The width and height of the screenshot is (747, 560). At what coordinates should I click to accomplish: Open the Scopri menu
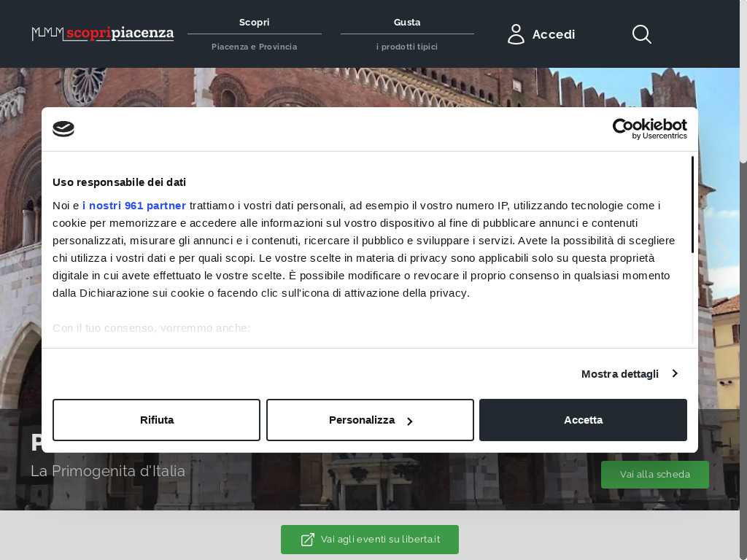254,23
